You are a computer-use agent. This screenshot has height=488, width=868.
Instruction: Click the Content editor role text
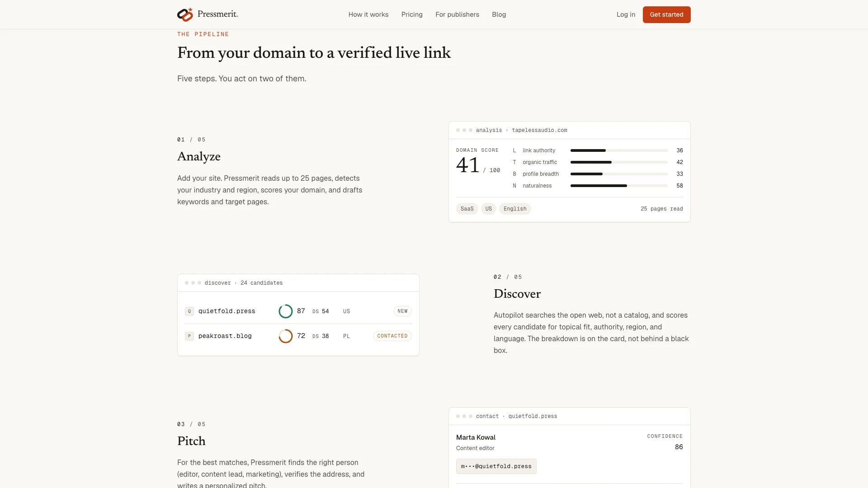pos(475,448)
